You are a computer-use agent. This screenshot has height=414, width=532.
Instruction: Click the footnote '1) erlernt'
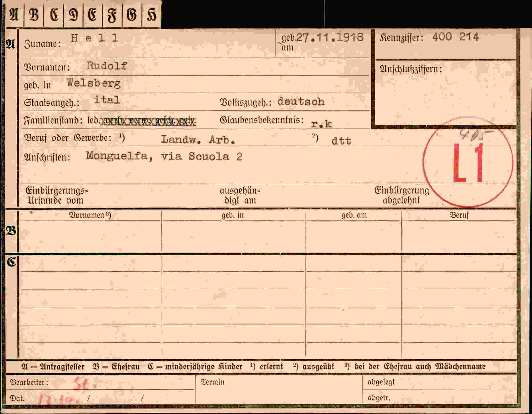pos(267,367)
